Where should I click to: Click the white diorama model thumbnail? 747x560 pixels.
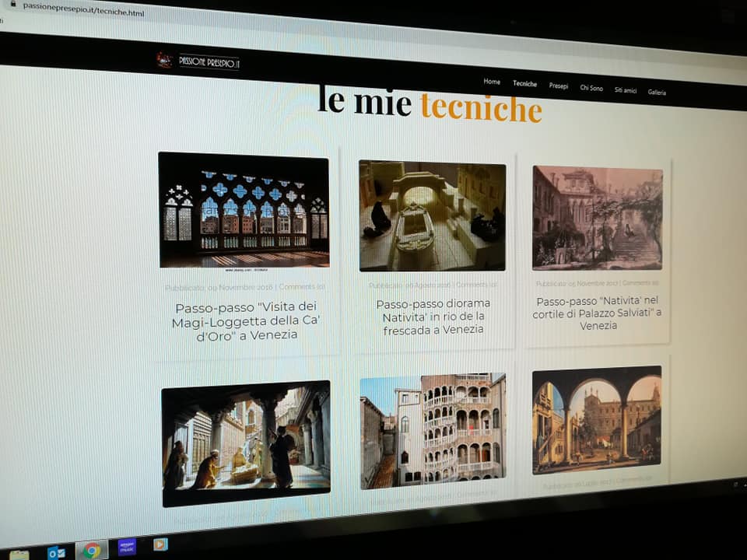point(433,216)
